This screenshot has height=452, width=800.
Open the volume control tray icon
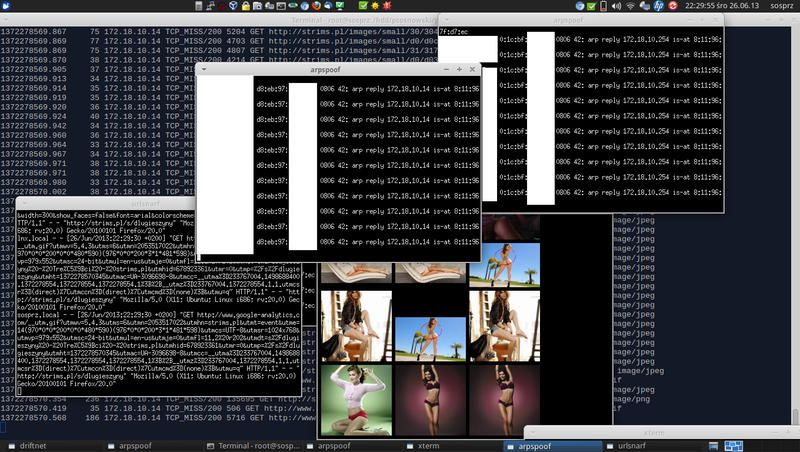pos(616,6)
